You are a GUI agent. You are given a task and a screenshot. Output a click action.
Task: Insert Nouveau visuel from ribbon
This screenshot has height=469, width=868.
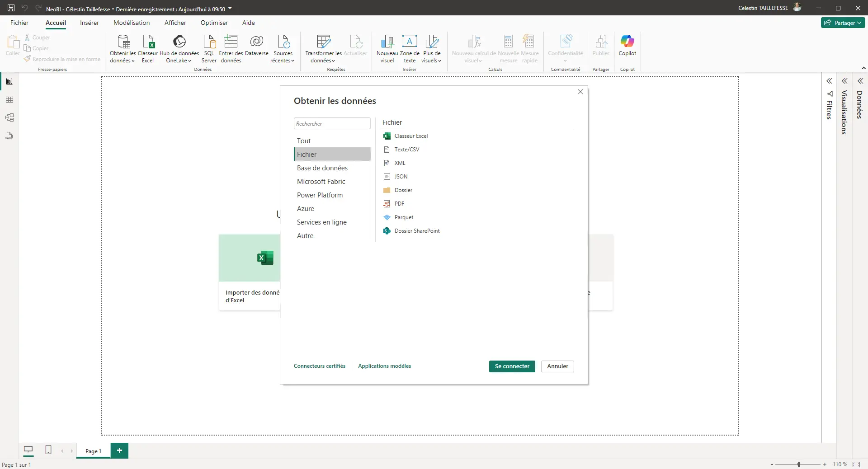[x=387, y=48]
